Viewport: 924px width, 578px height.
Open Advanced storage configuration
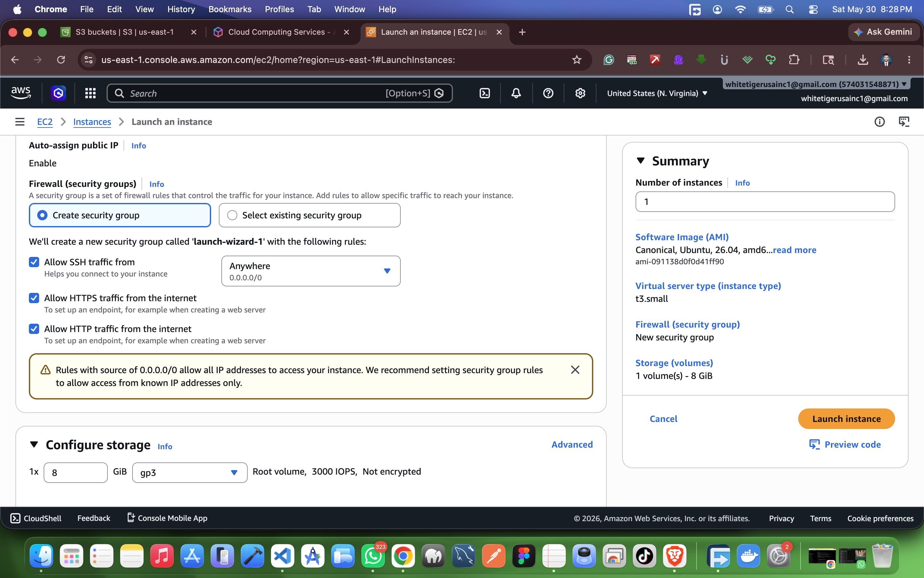572,444
